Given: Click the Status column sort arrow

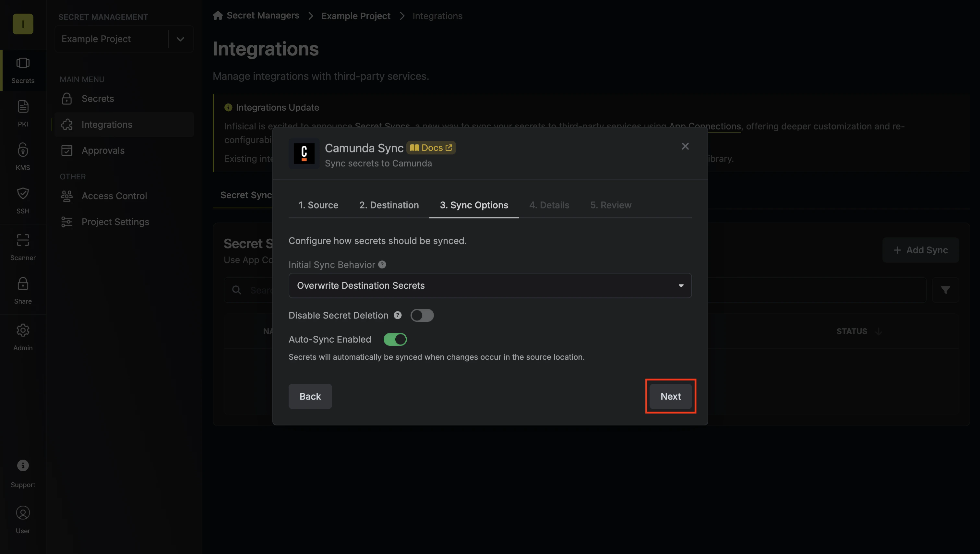Looking at the screenshot, I should click(x=878, y=331).
